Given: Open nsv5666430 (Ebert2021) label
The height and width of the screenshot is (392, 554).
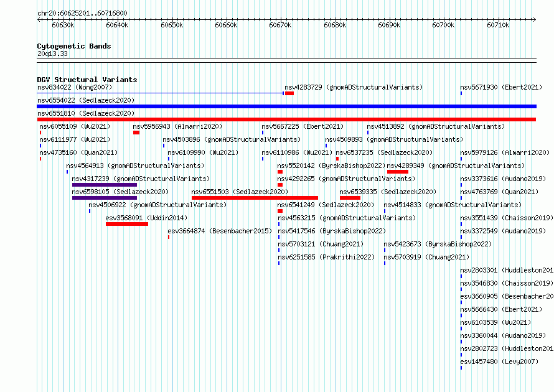Looking at the screenshot, I should pos(501,309).
